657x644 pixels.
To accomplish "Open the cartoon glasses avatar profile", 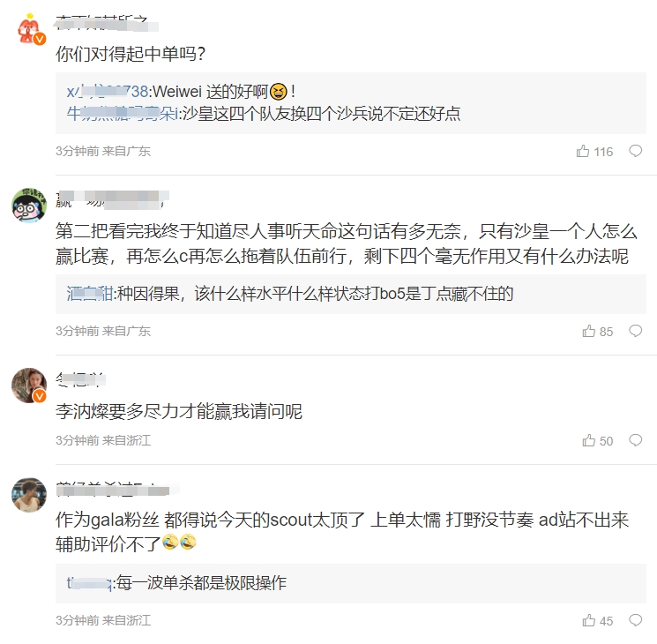I will [29, 206].
